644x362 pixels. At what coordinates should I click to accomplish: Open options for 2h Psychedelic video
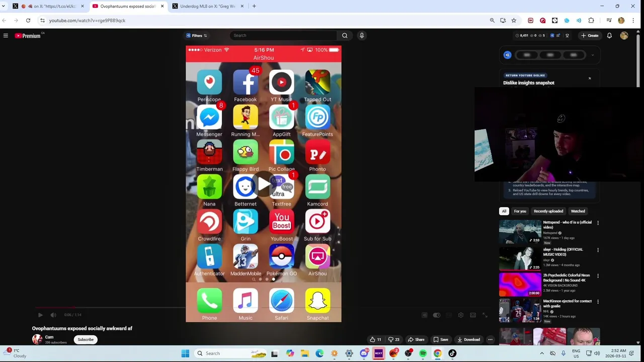[x=598, y=276]
